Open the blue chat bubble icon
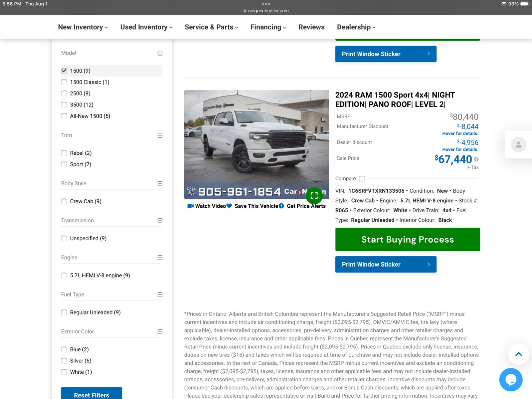Viewport: 532px width, 399px height. (511, 380)
